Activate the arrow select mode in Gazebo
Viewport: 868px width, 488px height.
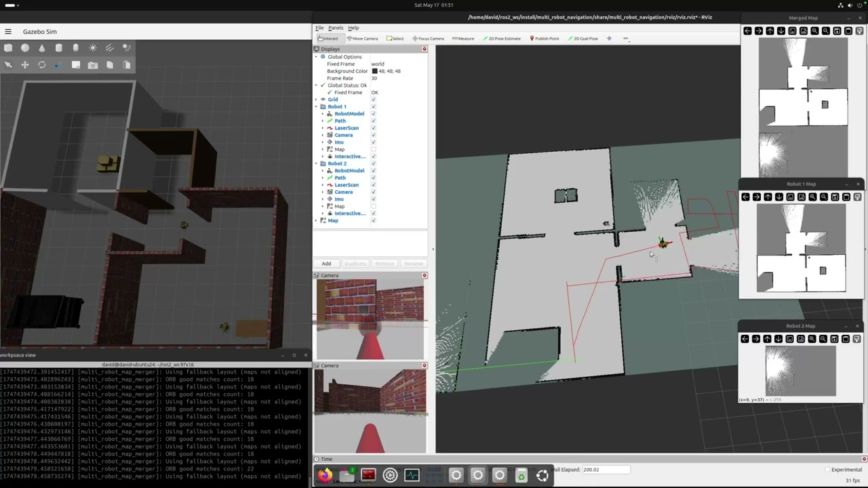tap(8, 64)
